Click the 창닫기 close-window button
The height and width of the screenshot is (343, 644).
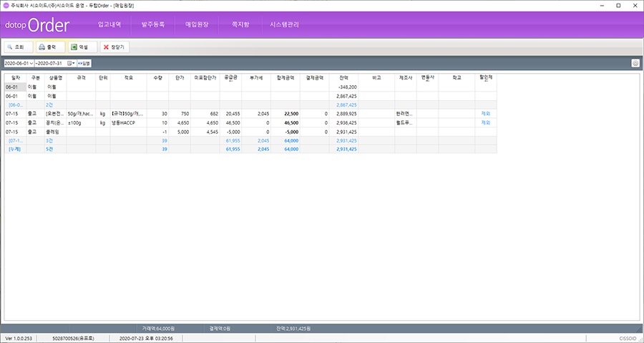click(114, 47)
